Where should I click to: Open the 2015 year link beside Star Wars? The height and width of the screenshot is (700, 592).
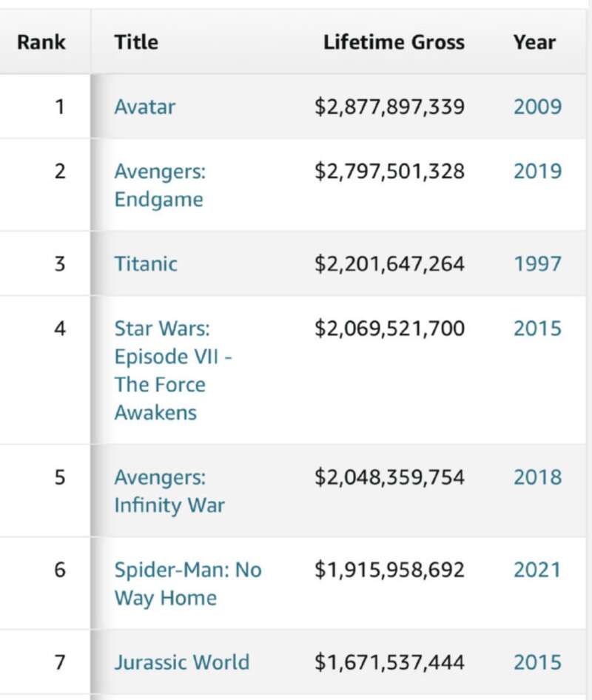click(537, 328)
